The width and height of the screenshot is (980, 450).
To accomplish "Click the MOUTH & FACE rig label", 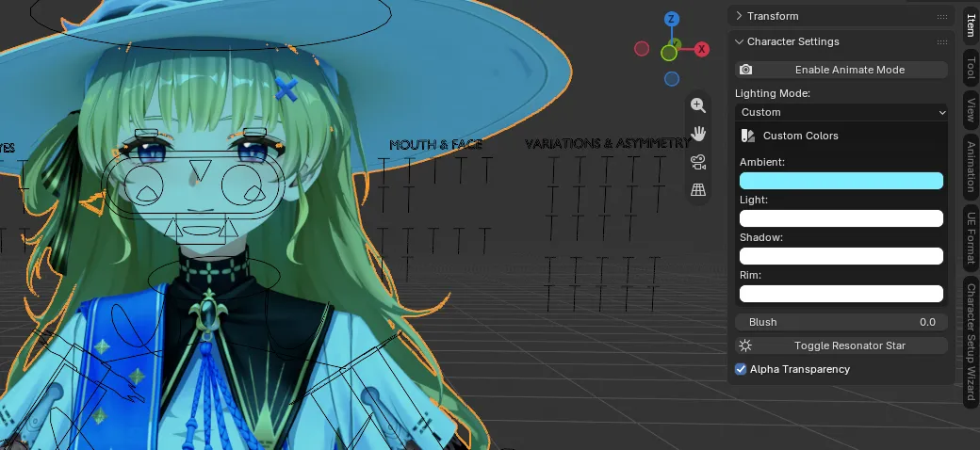I will [435, 145].
